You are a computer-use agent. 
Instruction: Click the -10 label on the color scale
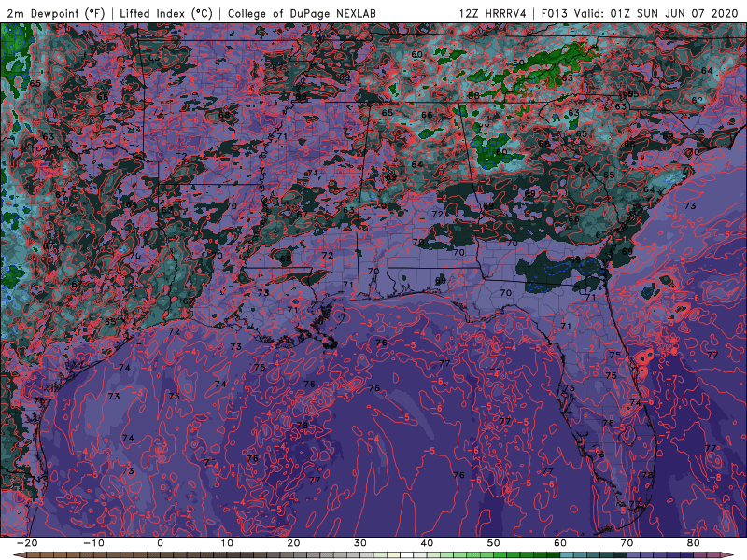coord(93,543)
